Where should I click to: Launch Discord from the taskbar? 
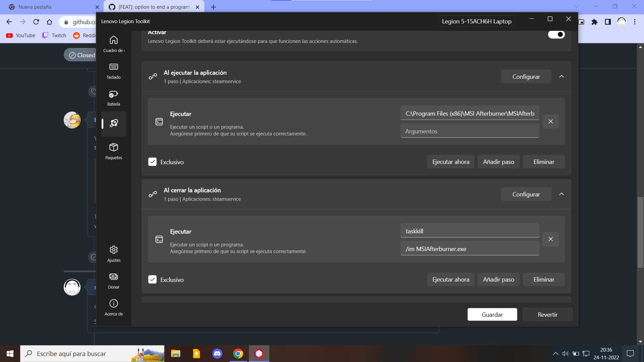(x=217, y=353)
